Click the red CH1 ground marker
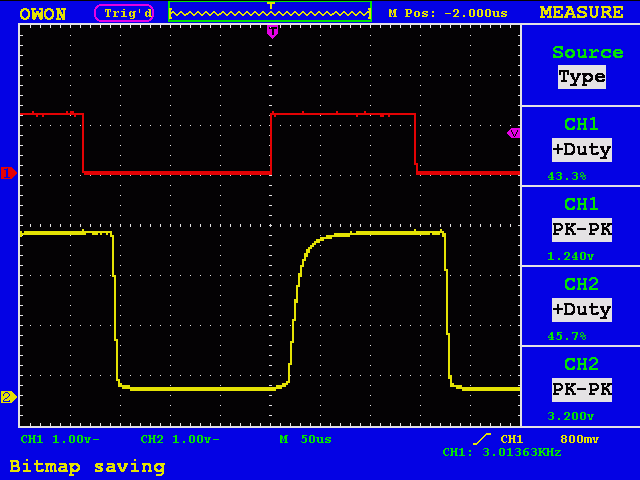 pyautogui.click(x=8, y=173)
